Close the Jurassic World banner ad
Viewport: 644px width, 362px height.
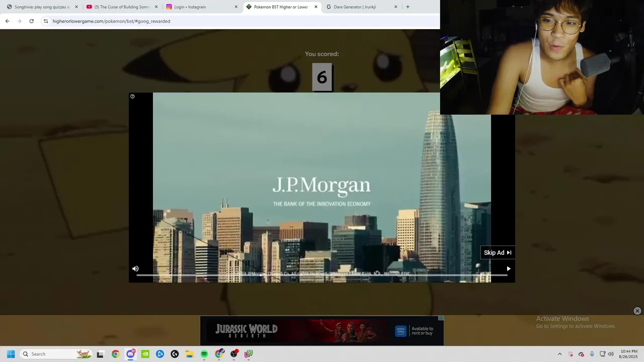[441, 318]
